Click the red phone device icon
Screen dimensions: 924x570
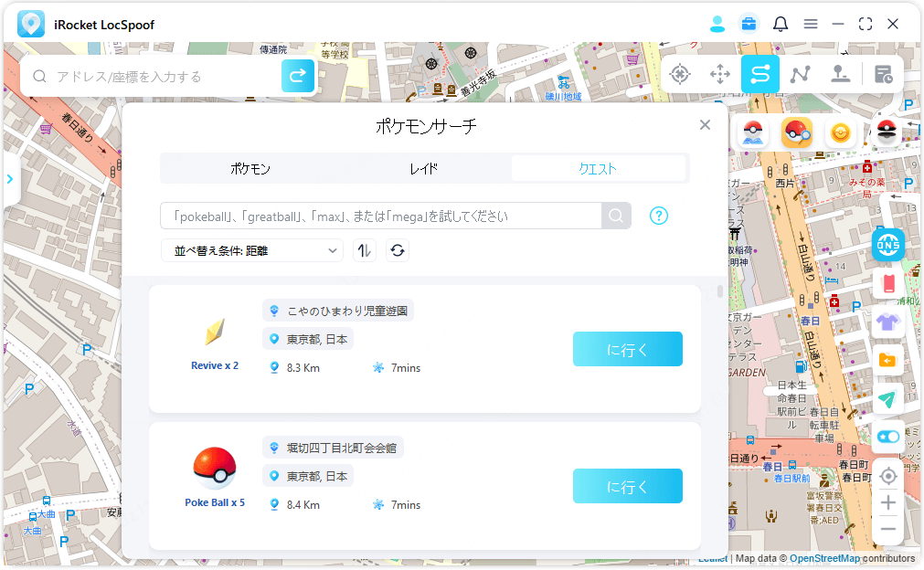(888, 284)
